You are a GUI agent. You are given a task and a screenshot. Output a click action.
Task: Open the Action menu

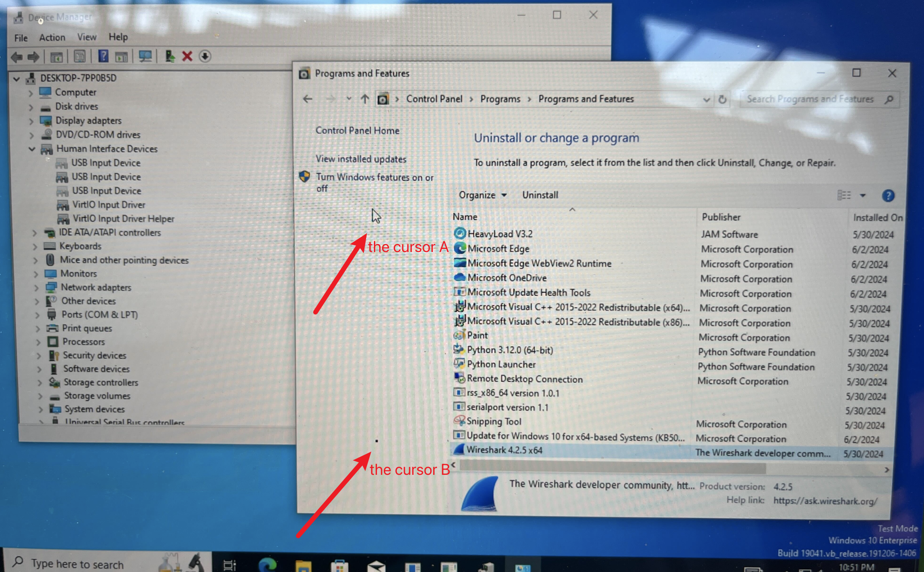click(x=52, y=37)
